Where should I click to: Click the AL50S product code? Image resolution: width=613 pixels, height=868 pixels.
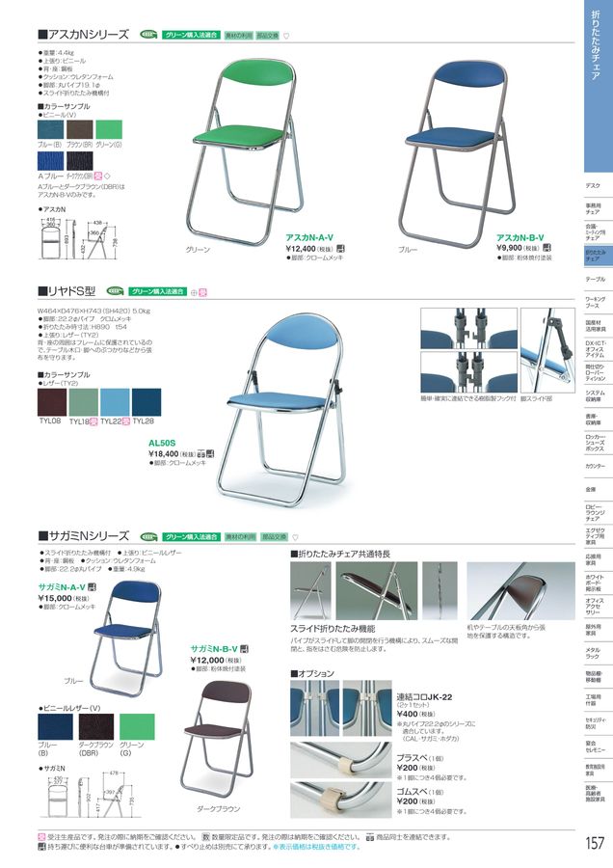click(162, 443)
